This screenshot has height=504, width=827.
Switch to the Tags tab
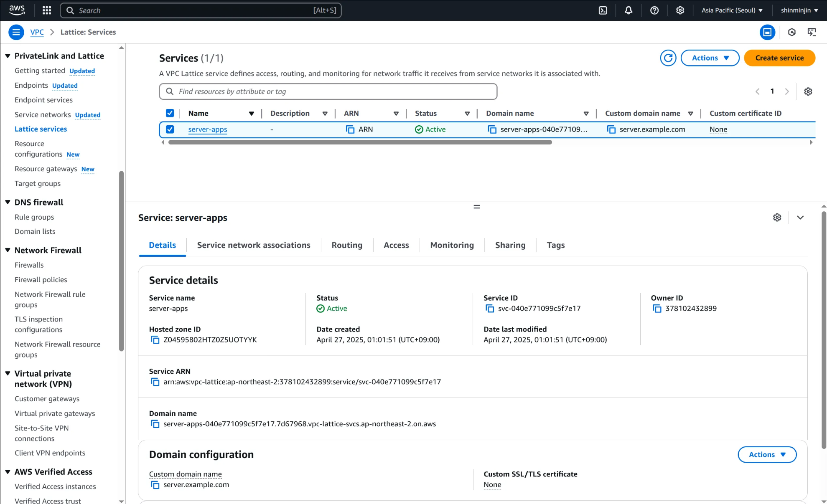click(556, 245)
